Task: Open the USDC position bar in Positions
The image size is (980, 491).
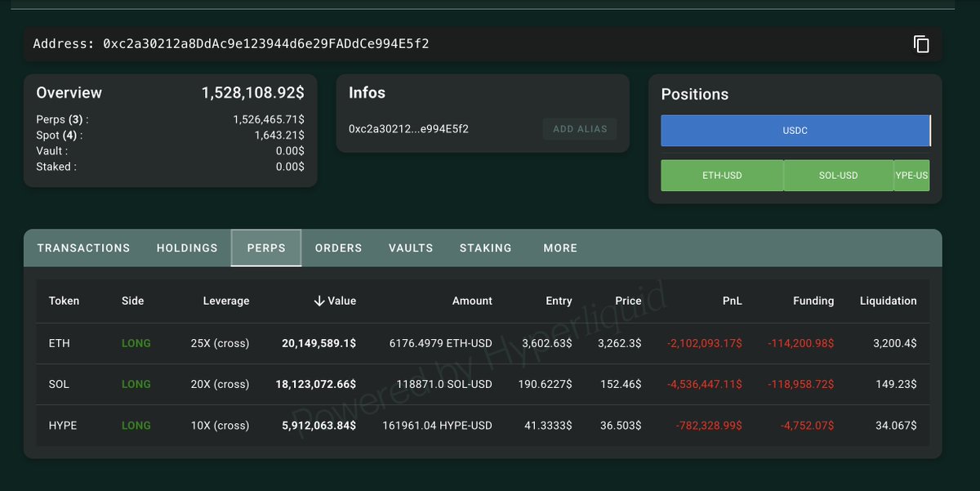Action: point(795,130)
